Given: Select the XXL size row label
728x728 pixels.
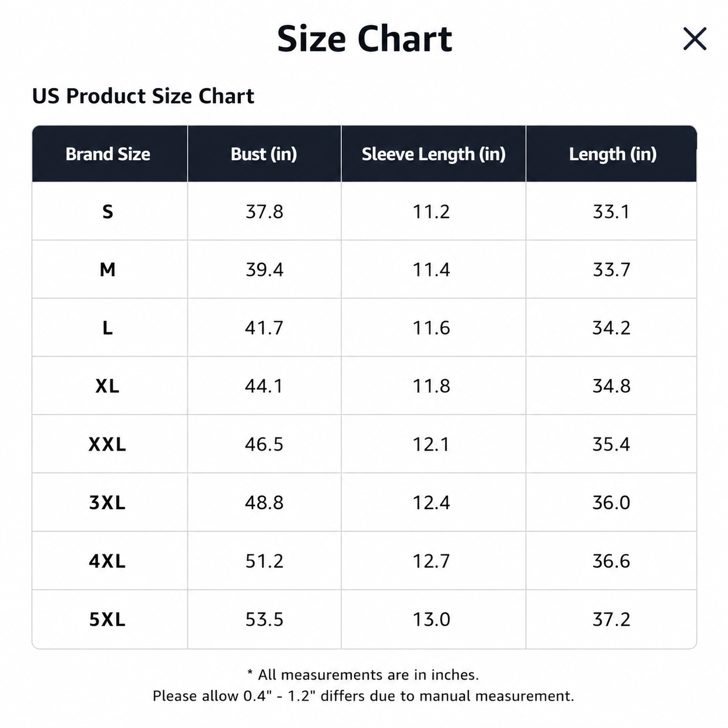Looking at the screenshot, I should point(107,444).
